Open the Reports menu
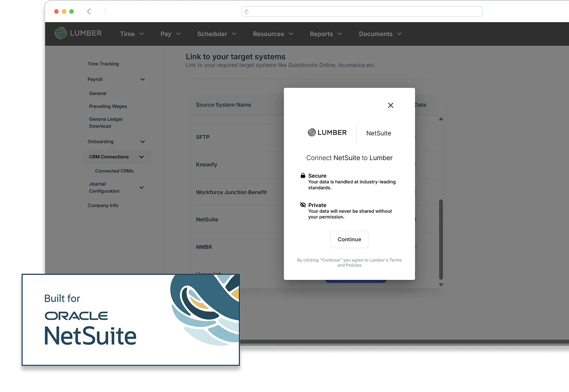569x392 pixels. pos(325,34)
